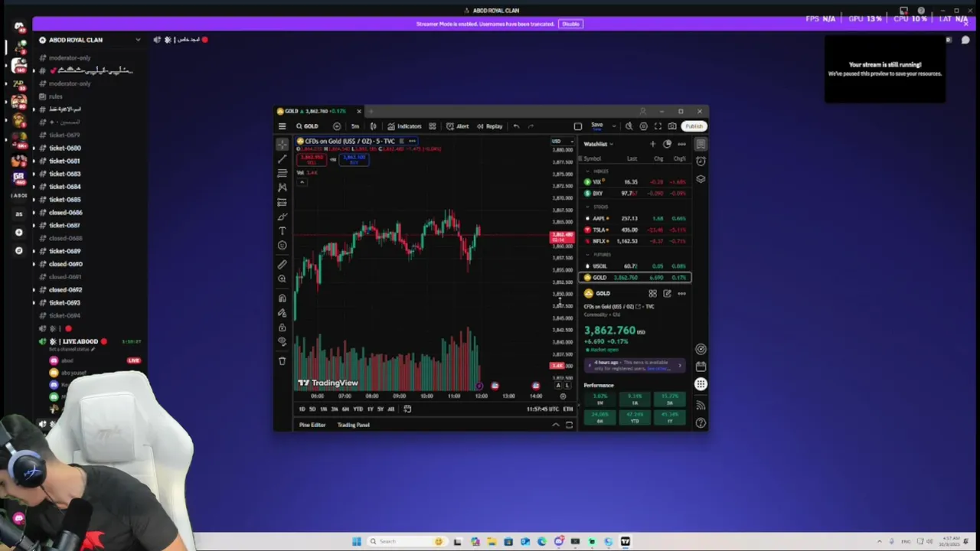Viewport: 980px width, 551px height.
Task: Select NFLX row in watchlist
Action: [x=636, y=241]
